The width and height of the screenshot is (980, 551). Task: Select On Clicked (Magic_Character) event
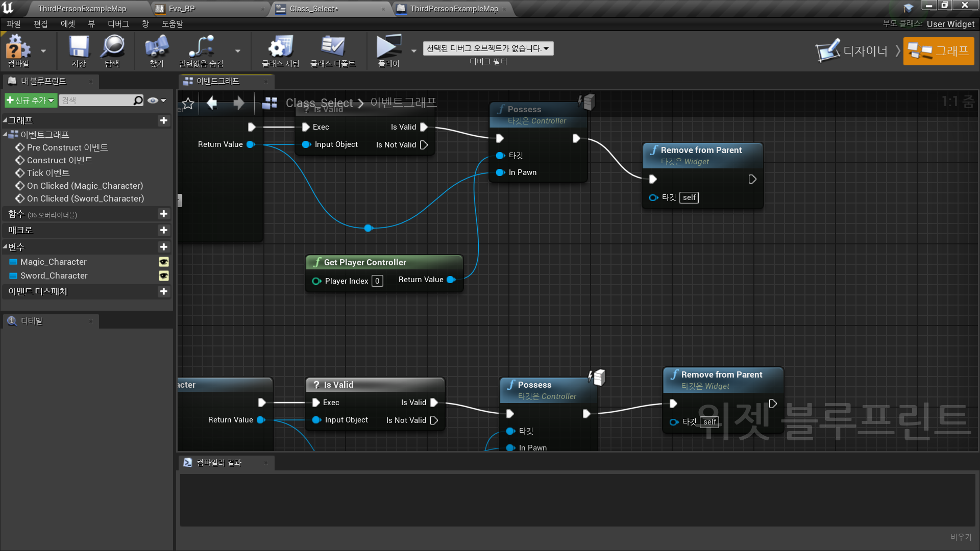coord(85,186)
